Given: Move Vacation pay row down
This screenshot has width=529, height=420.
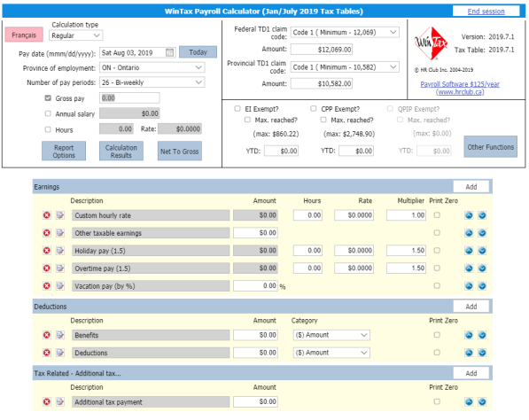Looking at the screenshot, I should tap(482, 286).
